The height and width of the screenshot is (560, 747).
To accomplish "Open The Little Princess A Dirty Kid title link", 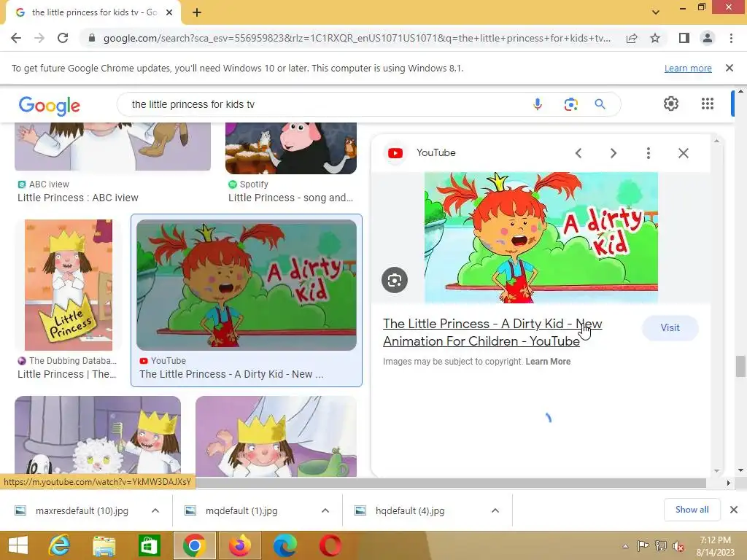I will click(x=492, y=332).
